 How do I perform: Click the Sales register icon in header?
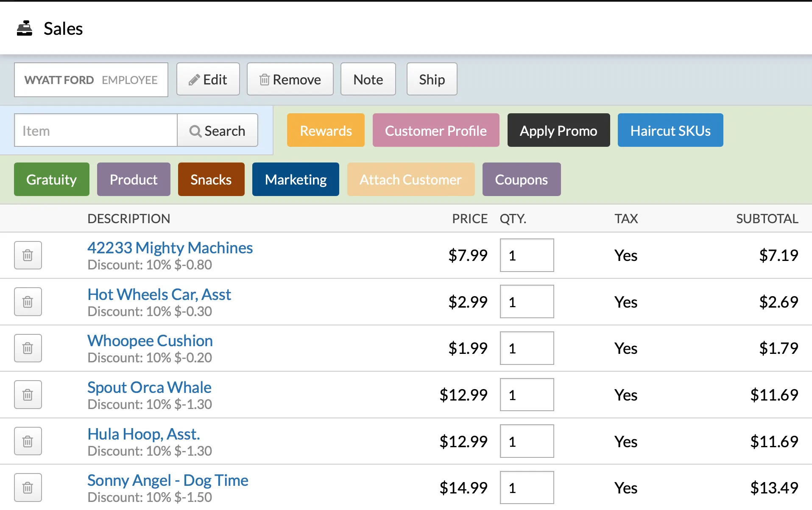pos(25,28)
